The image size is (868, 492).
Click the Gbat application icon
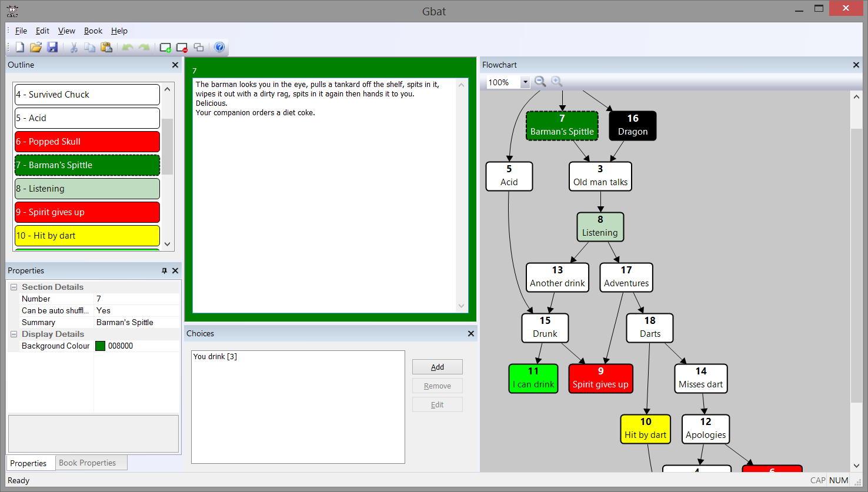[x=12, y=11]
